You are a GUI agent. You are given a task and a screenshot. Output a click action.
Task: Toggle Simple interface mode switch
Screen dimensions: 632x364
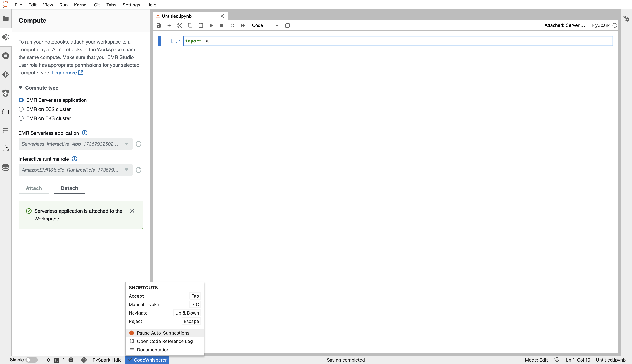(x=31, y=360)
